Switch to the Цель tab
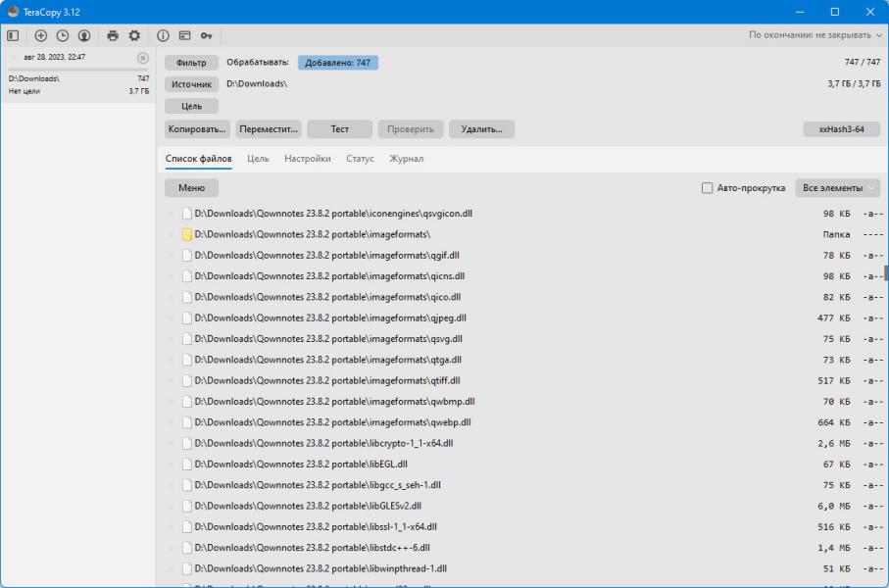Image resolution: width=889 pixels, height=588 pixels. (x=258, y=159)
